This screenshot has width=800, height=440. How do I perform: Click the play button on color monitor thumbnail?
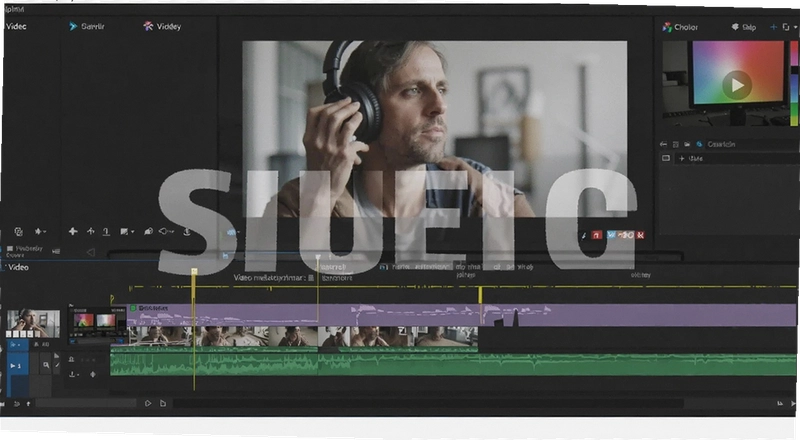737,84
